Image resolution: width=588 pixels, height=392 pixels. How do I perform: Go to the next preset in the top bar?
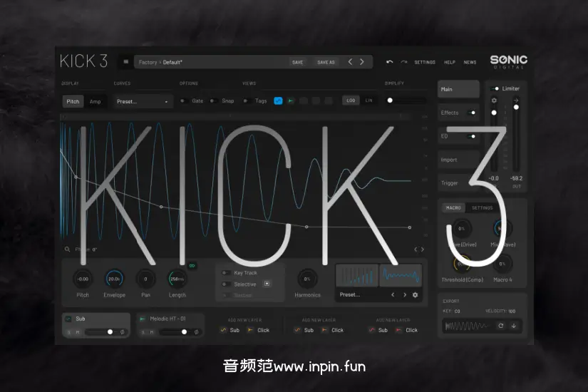click(x=362, y=62)
